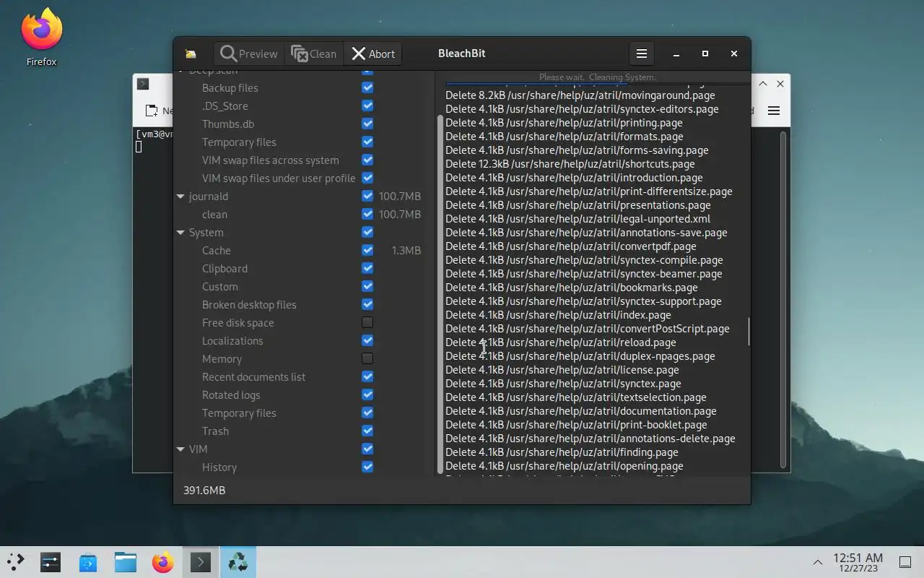The width and height of the screenshot is (924, 578).
Task: Click the 100.7MB size on the journald row
Action: click(x=400, y=197)
